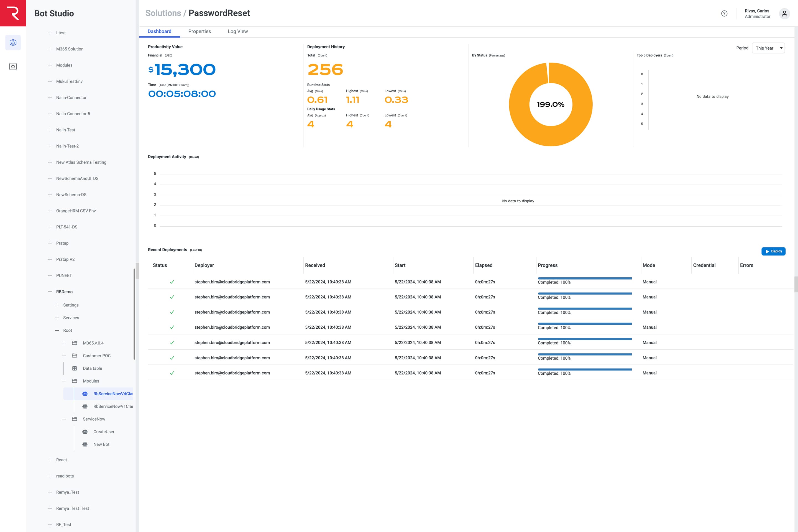The width and height of the screenshot is (798, 532).
Task: Click the sidebar tree scrollbar
Action: 134,314
